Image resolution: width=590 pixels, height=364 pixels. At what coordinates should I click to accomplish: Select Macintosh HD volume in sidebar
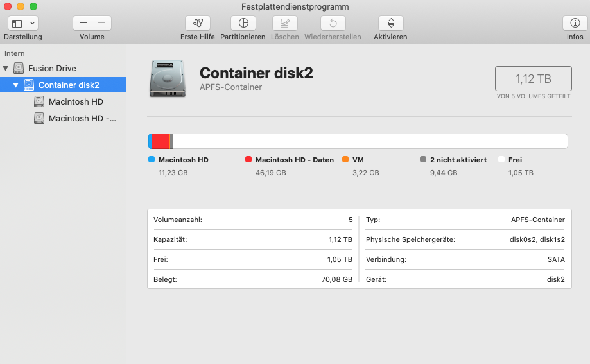[x=75, y=101]
